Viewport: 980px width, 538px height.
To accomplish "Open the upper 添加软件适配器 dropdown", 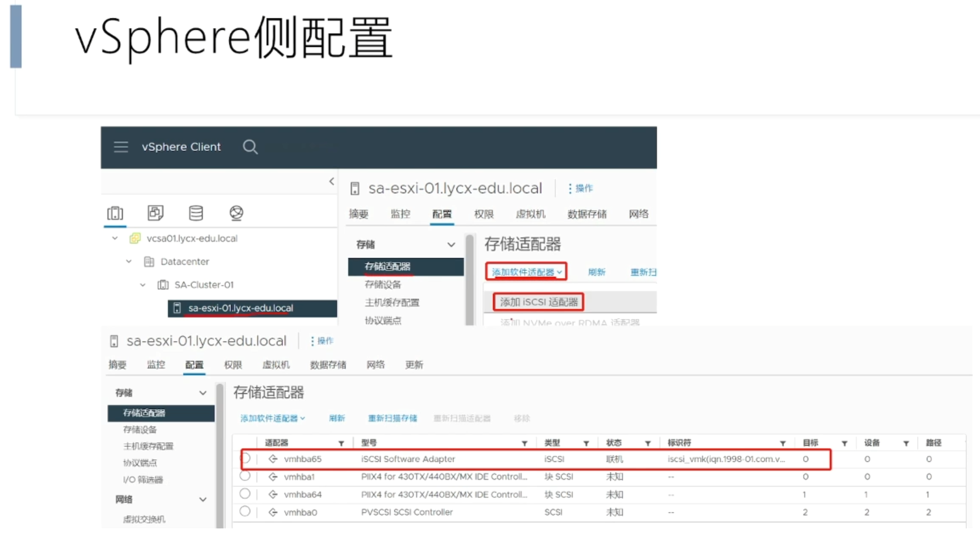I will [x=526, y=272].
